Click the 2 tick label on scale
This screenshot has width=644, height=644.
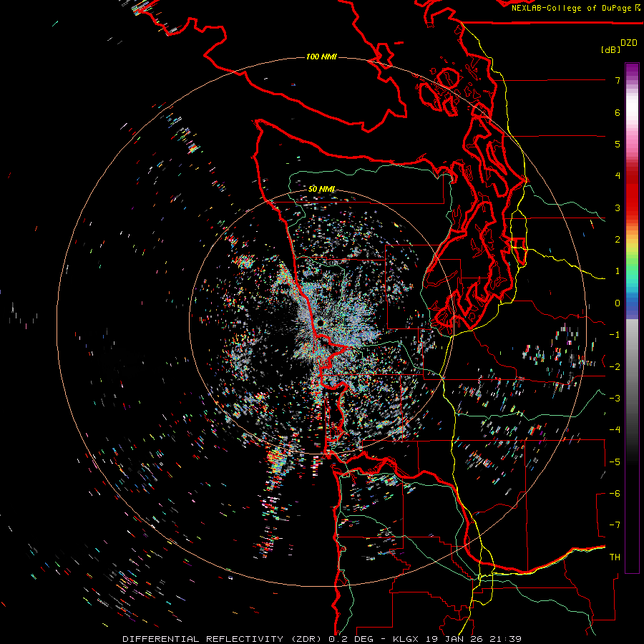coord(618,240)
